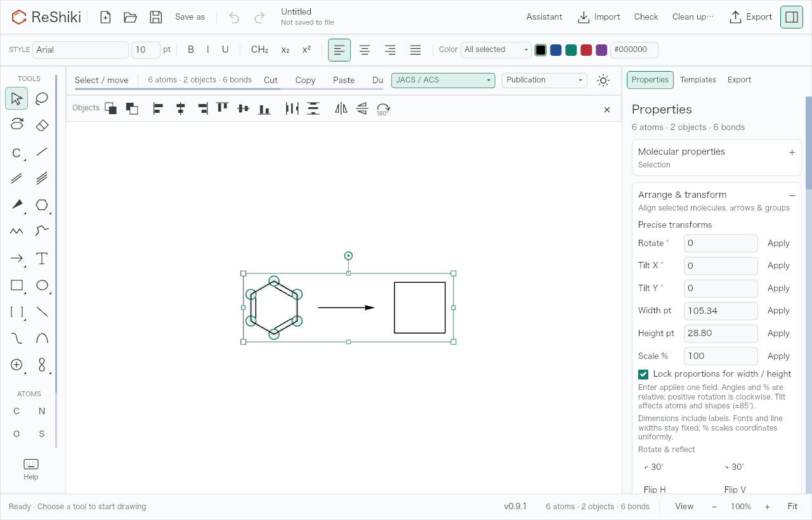Screen dimensions: 812x520
Task: Select the lasso selection tool
Action: pos(42,98)
